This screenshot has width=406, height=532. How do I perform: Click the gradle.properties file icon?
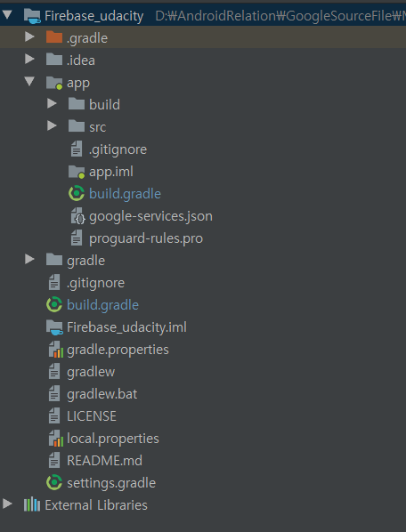(x=56, y=350)
